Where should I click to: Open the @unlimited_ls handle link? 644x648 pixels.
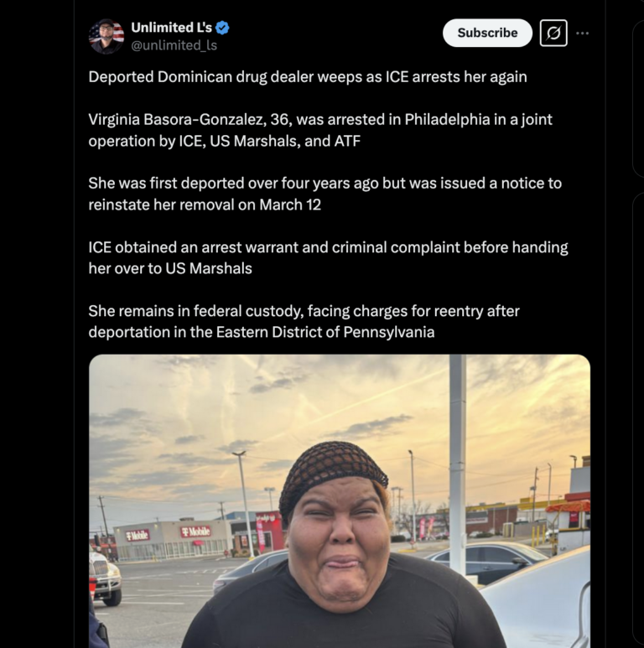(174, 45)
